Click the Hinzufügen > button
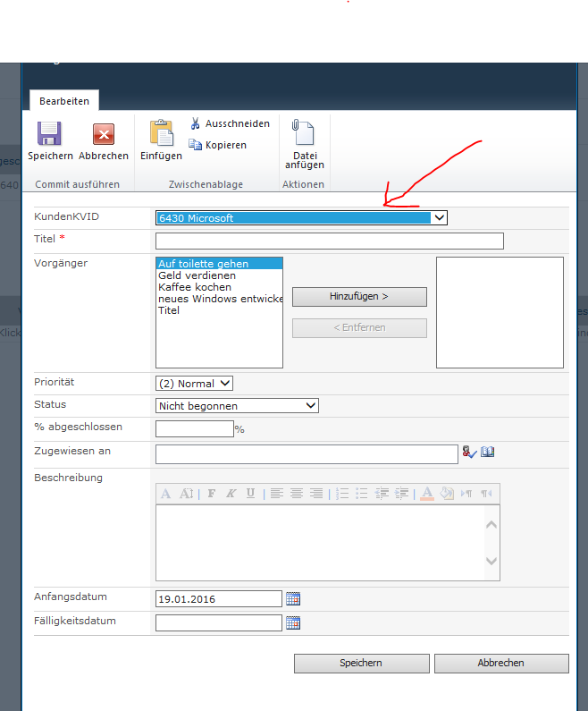Viewport: 588px width, 711px height. click(x=359, y=297)
